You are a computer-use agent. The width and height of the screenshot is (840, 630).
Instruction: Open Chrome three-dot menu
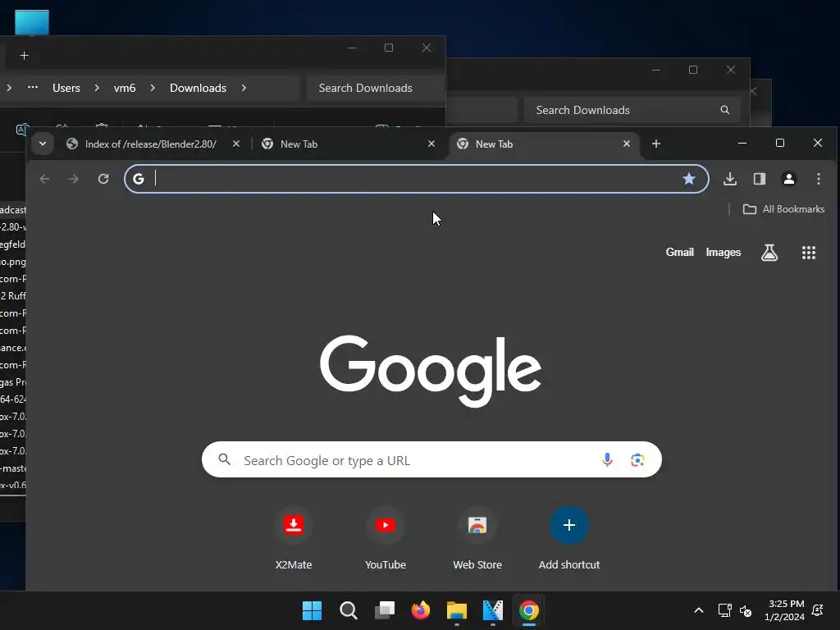[818, 179]
